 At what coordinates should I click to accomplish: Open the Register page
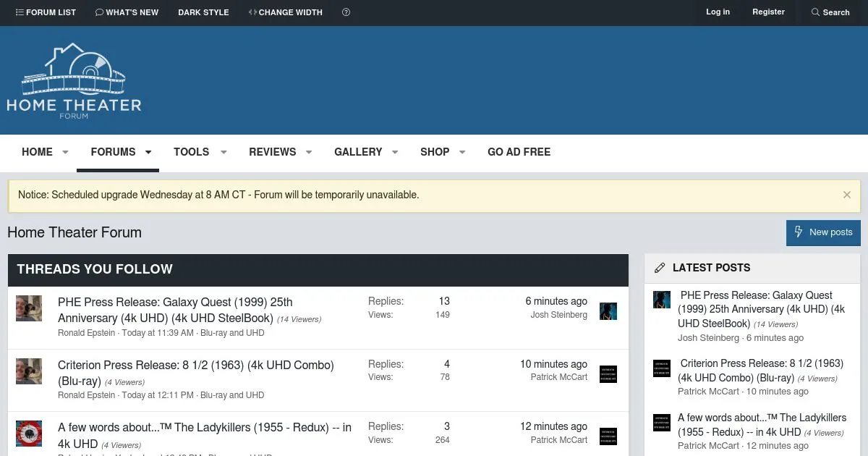(768, 12)
